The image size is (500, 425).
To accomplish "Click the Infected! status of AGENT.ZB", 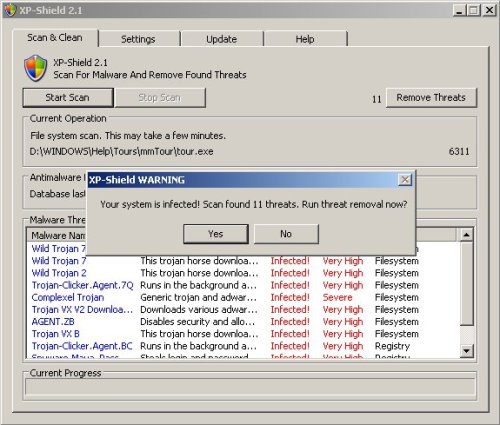I will [x=290, y=322].
